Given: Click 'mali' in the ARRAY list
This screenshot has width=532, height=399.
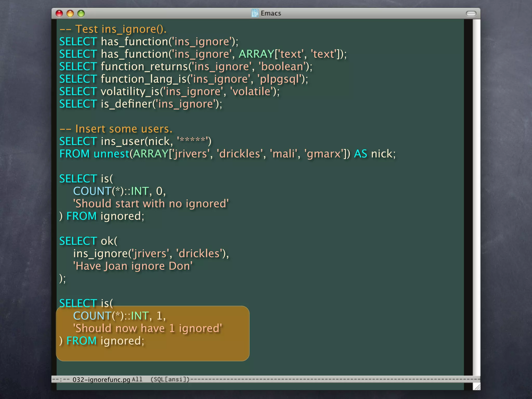Looking at the screenshot, I should (x=284, y=154).
